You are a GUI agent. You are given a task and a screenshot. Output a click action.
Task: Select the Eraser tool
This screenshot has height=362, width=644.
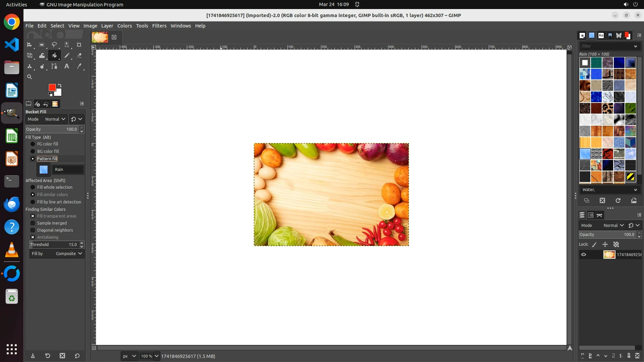coord(79,56)
